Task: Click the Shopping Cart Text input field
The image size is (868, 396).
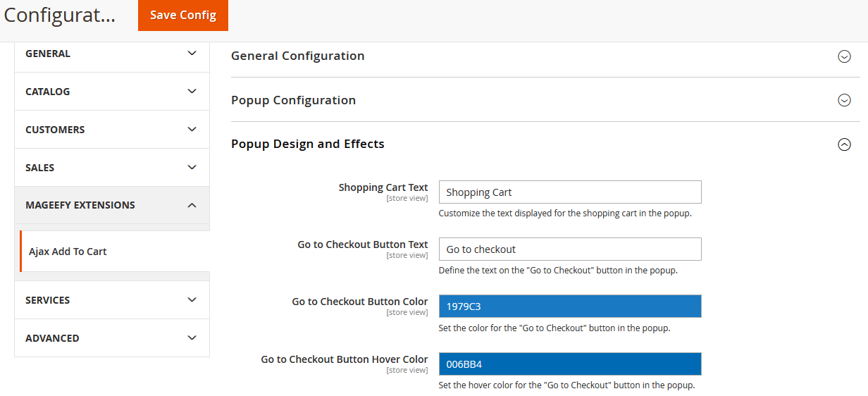Action: point(569,192)
